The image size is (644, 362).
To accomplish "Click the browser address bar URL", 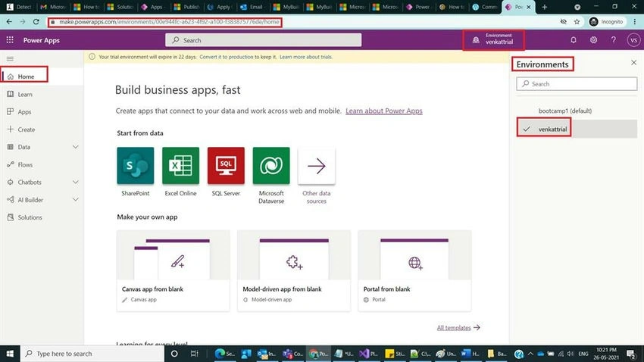I will [169, 22].
